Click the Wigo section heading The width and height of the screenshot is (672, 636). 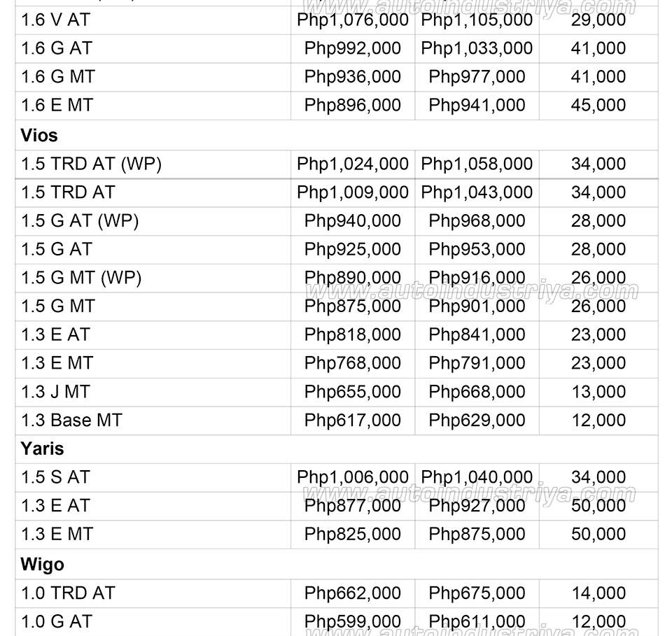(42, 564)
